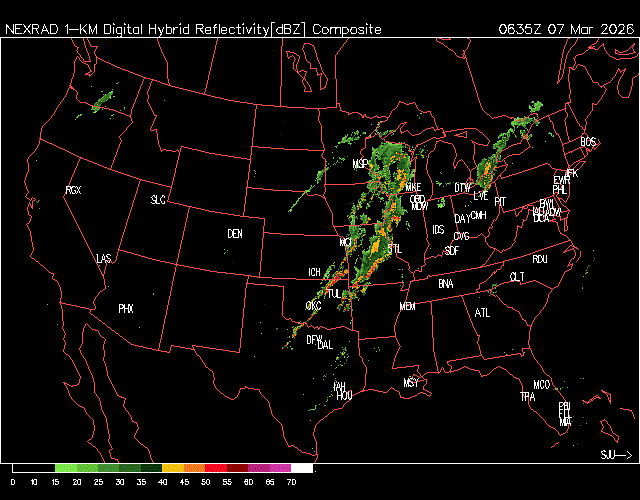Click the bright red 50 dBZ swatch
640x500 pixels.
pyautogui.click(x=215, y=468)
